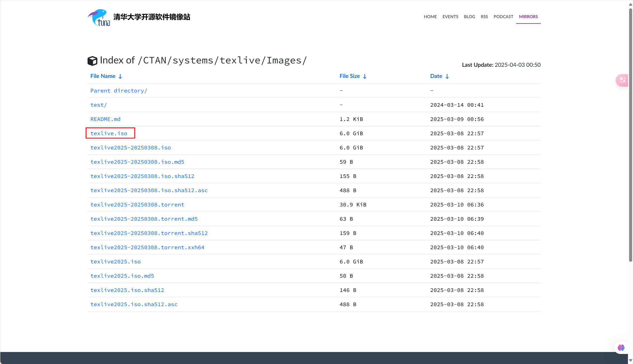Sort by File Name column
The height and width of the screenshot is (364, 633).
[106, 76]
